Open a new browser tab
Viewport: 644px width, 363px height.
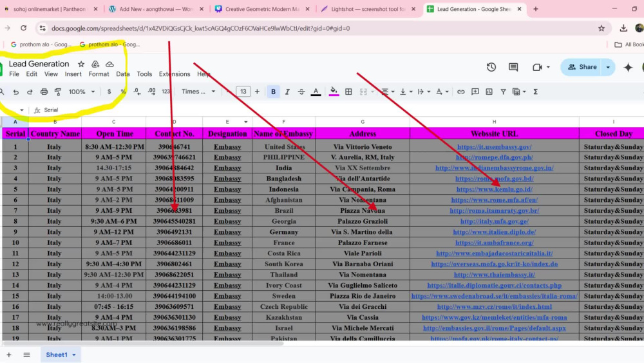click(x=536, y=9)
